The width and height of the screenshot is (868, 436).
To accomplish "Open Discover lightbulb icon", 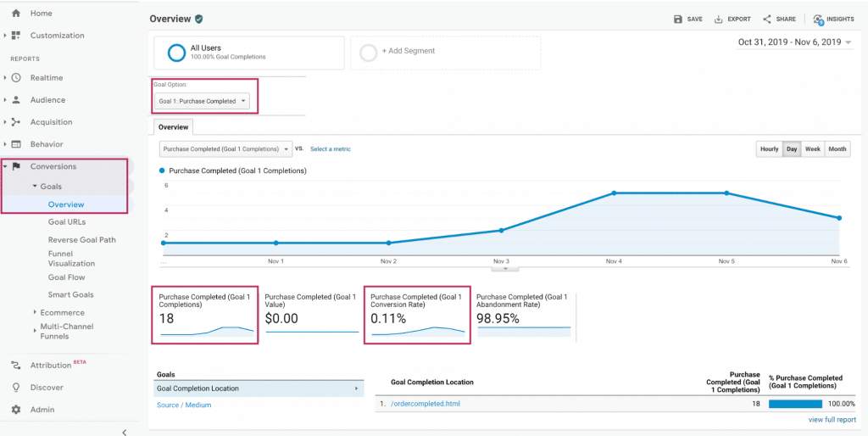I will [x=16, y=388].
